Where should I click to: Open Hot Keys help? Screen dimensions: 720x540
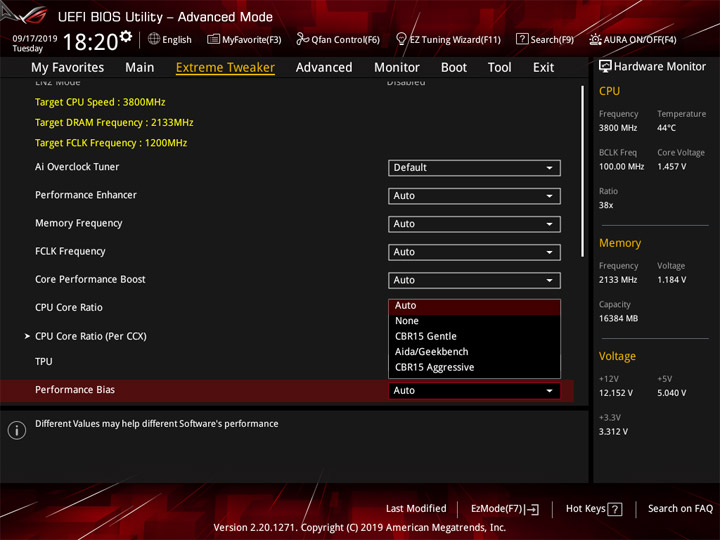point(594,509)
